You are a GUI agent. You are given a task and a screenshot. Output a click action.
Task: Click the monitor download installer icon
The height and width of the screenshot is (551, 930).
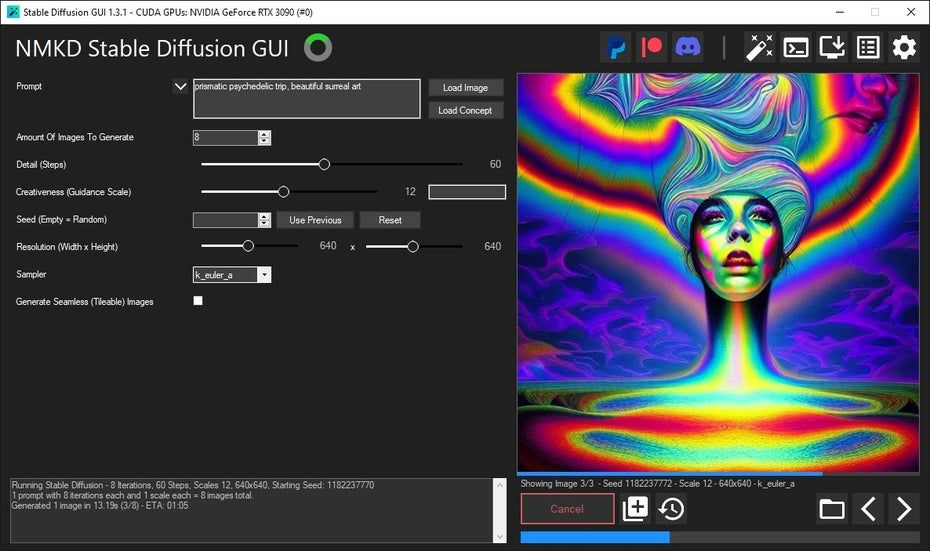pyautogui.click(x=832, y=47)
